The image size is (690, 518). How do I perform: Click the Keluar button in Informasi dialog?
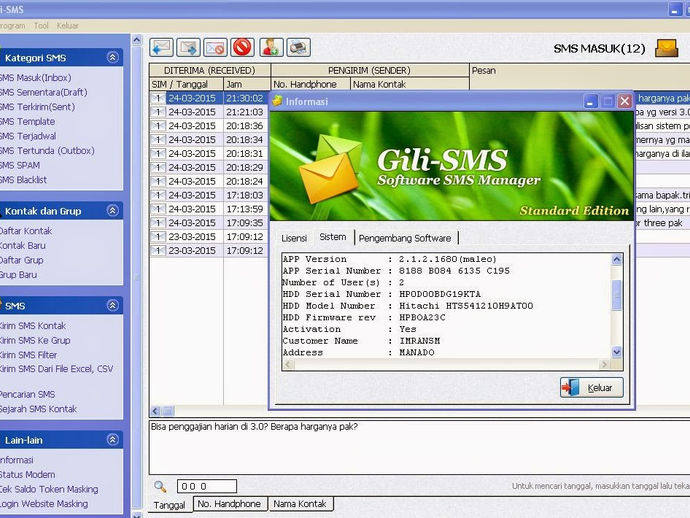[591, 388]
